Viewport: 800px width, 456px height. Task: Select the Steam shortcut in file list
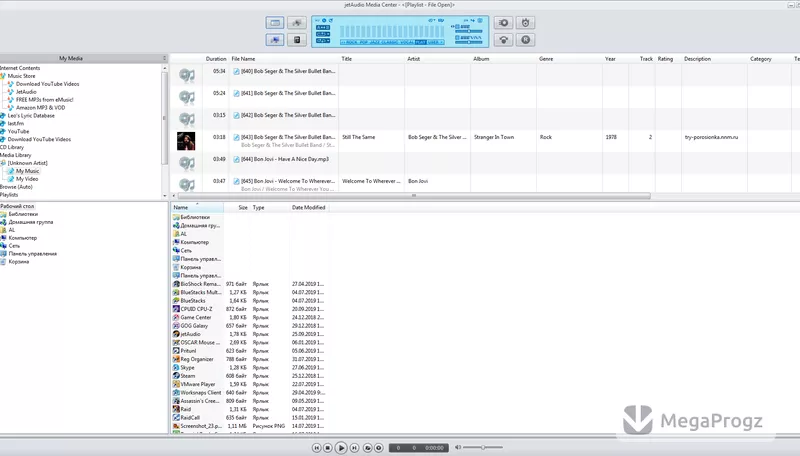188,376
